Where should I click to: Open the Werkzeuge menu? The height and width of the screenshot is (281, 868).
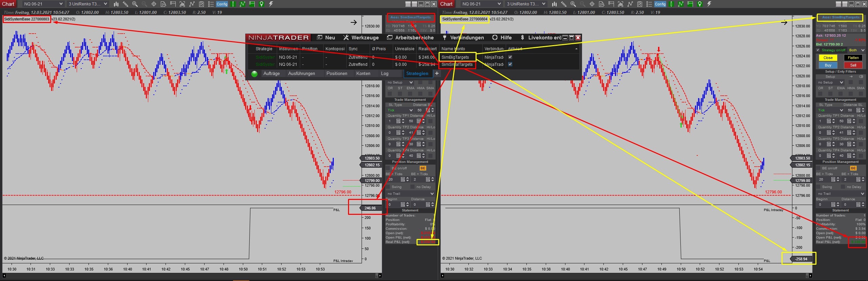click(x=361, y=38)
